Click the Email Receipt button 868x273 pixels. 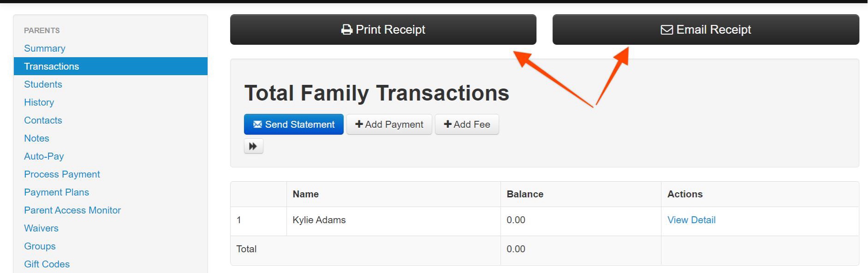[x=706, y=30]
